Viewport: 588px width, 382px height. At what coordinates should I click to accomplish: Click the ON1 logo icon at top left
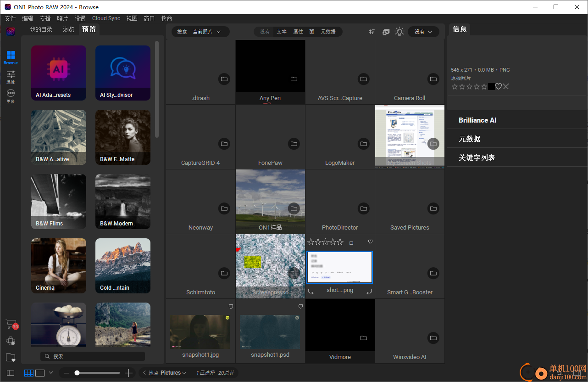tap(11, 31)
